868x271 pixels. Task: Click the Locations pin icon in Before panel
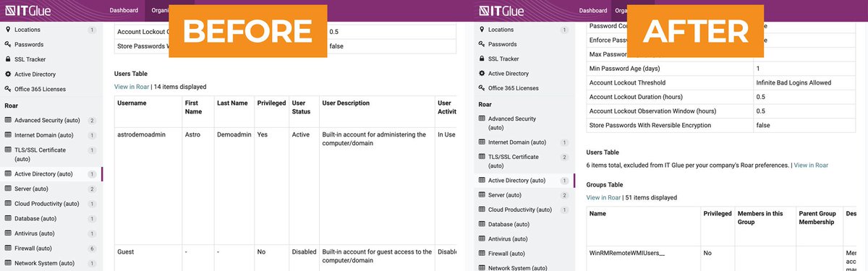point(8,30)
